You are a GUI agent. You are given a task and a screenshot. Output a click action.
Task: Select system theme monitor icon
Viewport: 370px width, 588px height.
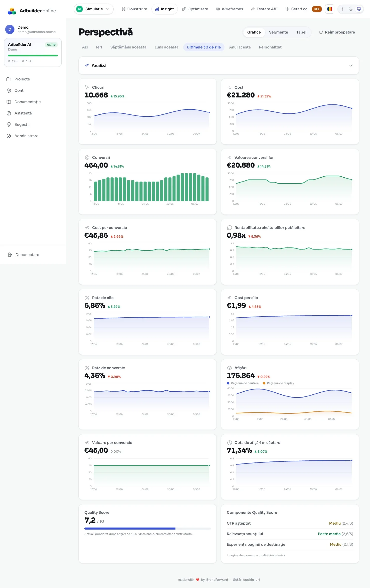click(359, 9)
